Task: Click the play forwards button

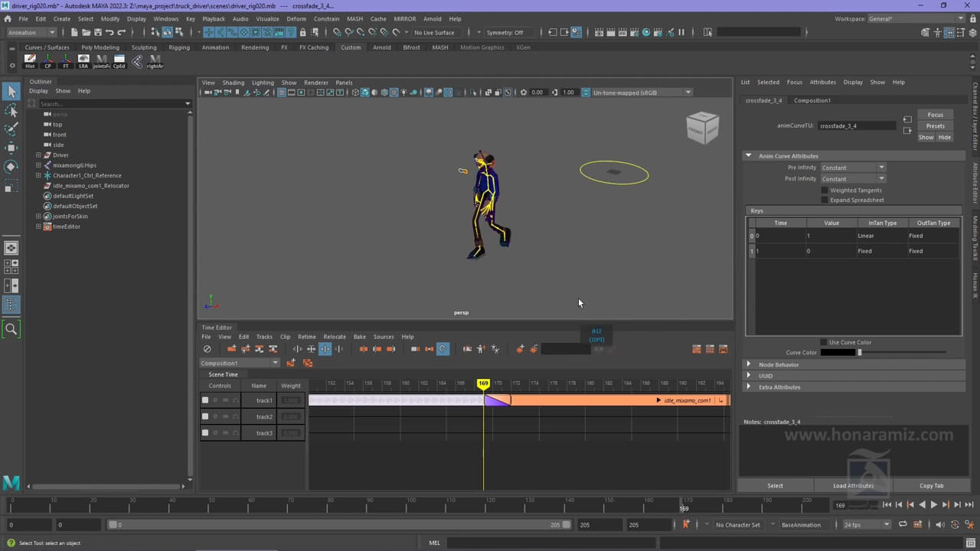Action: (x=933, y=505)
